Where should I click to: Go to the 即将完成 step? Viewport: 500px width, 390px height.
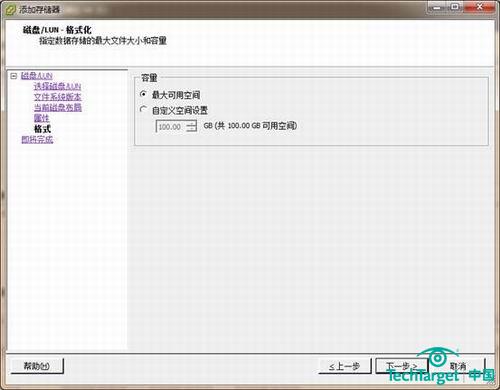pos(37,139)
